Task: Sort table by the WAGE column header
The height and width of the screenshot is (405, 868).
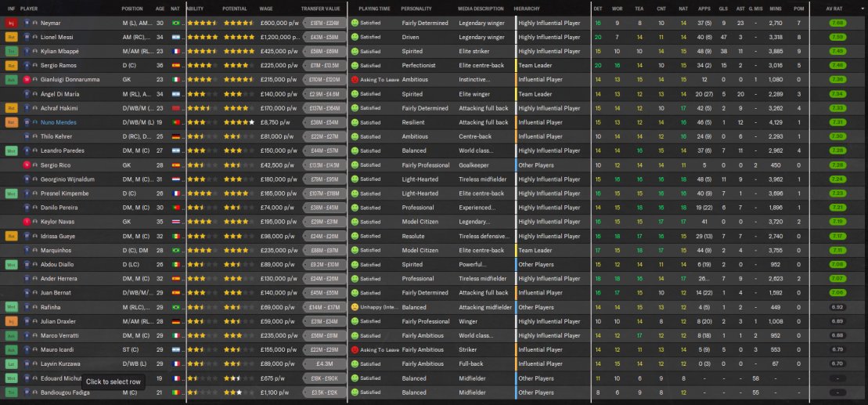Action: point(265,9)
